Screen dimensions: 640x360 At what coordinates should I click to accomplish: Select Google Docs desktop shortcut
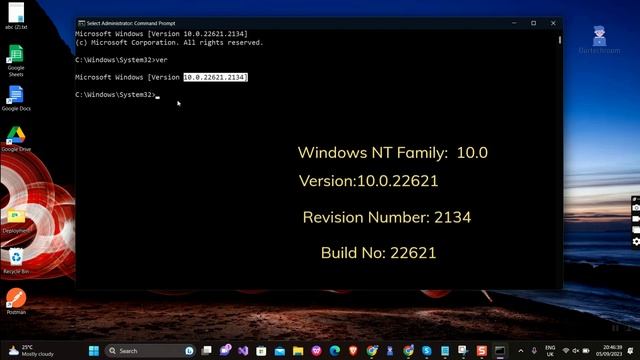click(16, 98)
